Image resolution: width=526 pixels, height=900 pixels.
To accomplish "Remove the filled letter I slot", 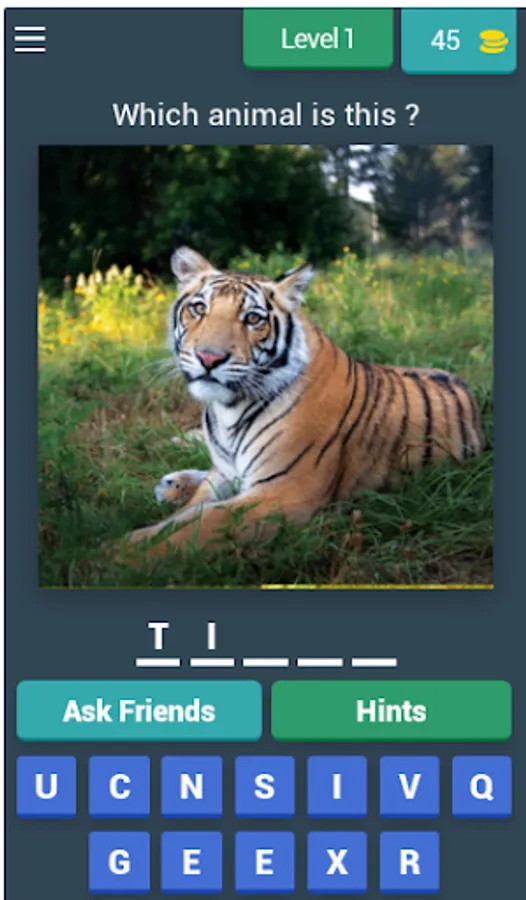I will (x=212, y=644).
